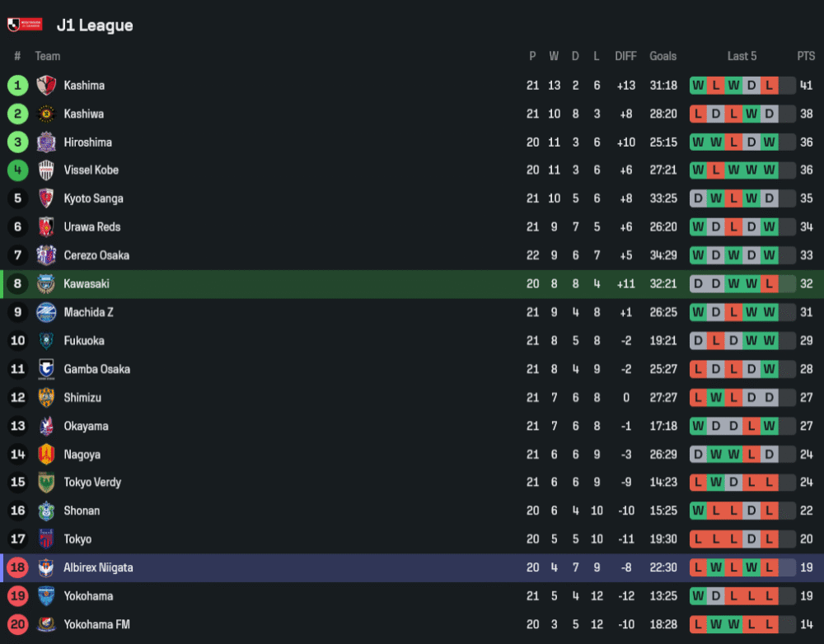Click position 20 rank badge
The width and height of the screenshot is (824, 644).
click(17, 624)
